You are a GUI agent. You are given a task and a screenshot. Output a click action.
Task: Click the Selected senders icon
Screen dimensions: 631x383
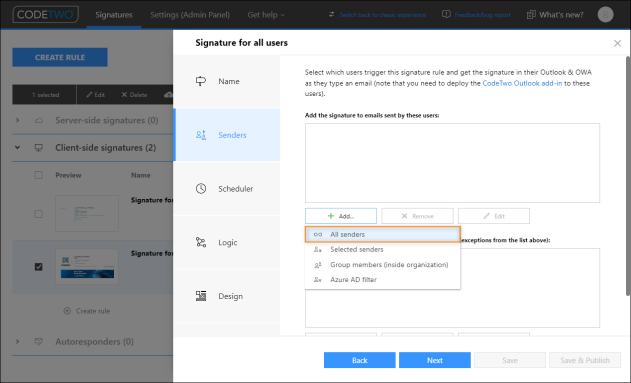[x=318, y=249]
